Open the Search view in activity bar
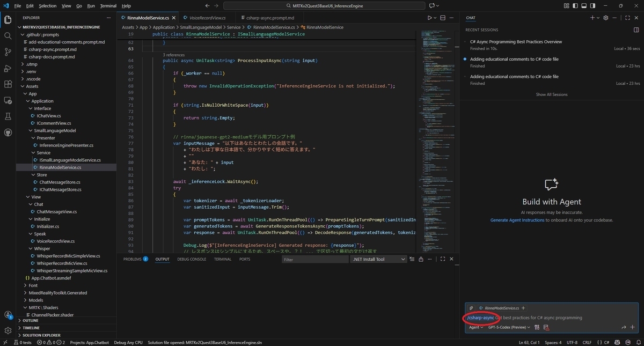Viewport: 644px width, 346px height. [x=8, y=35]
